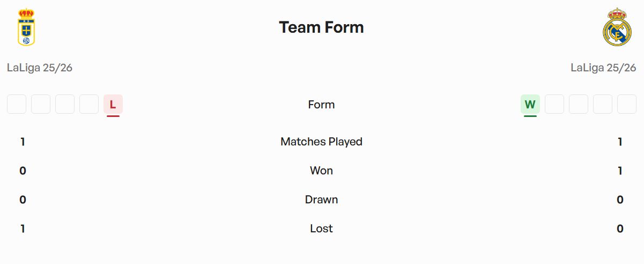Select the Lost stat label

pos(321,229)
